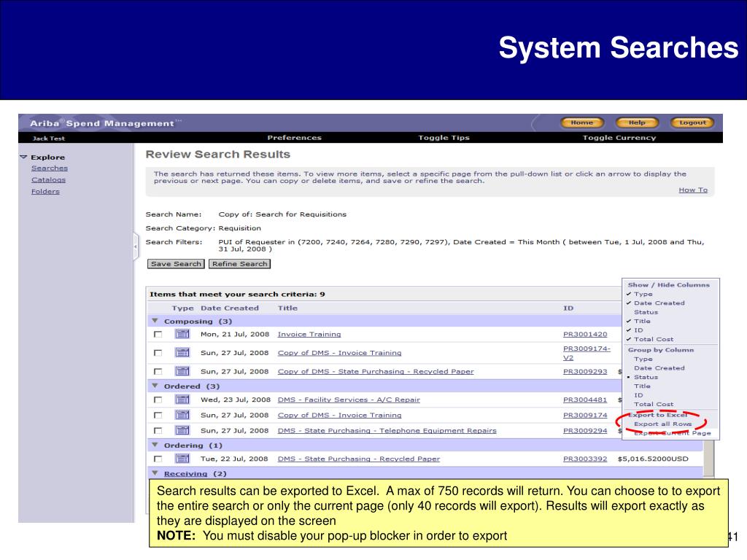This screenshot has width=747, height=560.
Task: Click document icon for A/C Repair row
Action: pos(182,400)
